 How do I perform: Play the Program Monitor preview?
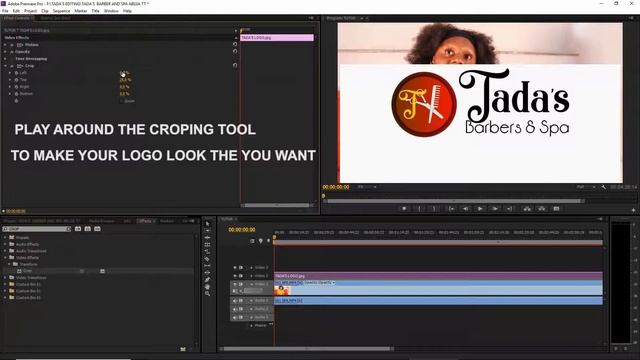(x=480, y=209)
